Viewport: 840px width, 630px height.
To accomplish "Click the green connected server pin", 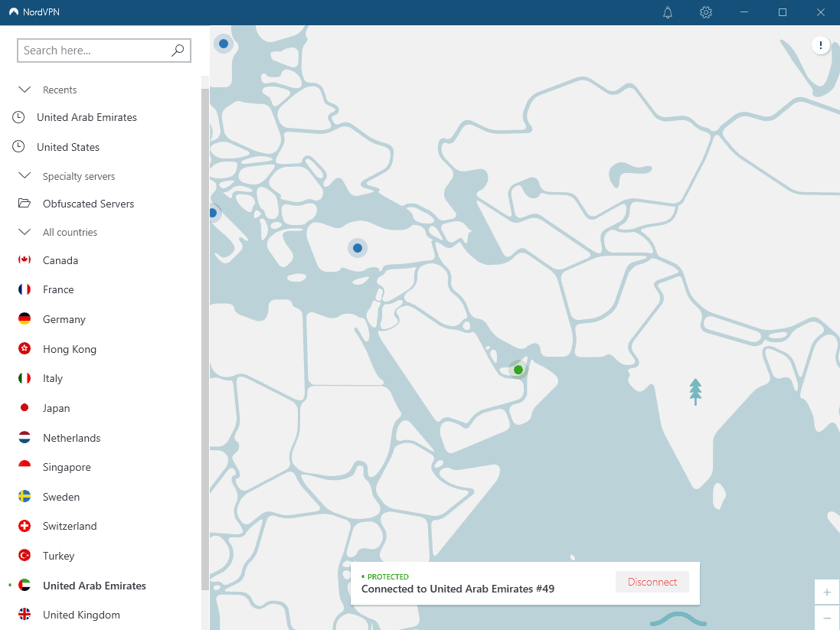I will click(518, 370).
